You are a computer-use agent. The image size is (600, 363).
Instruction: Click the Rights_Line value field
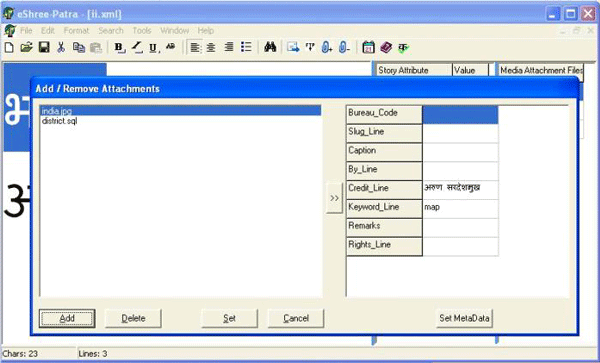click(460, 246)
